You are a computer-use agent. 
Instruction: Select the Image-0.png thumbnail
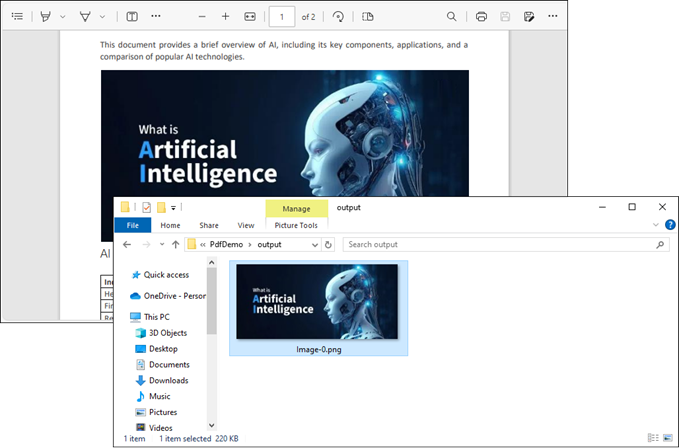317,302
